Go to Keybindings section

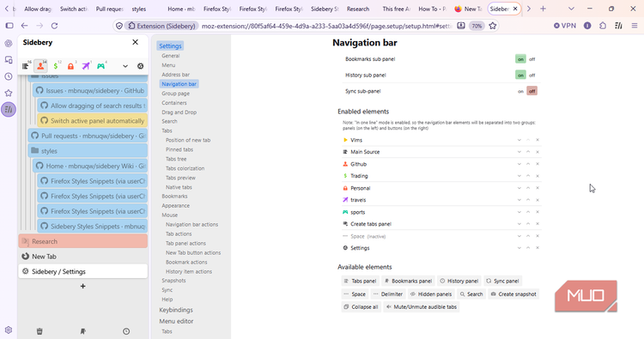(x=176, y=310)
